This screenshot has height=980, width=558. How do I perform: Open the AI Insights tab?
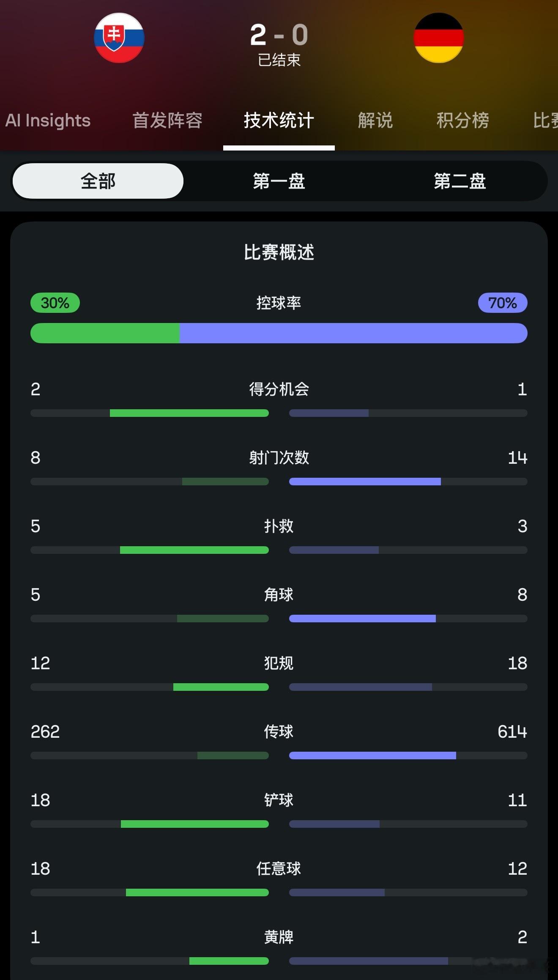click(x=48, y=120)
